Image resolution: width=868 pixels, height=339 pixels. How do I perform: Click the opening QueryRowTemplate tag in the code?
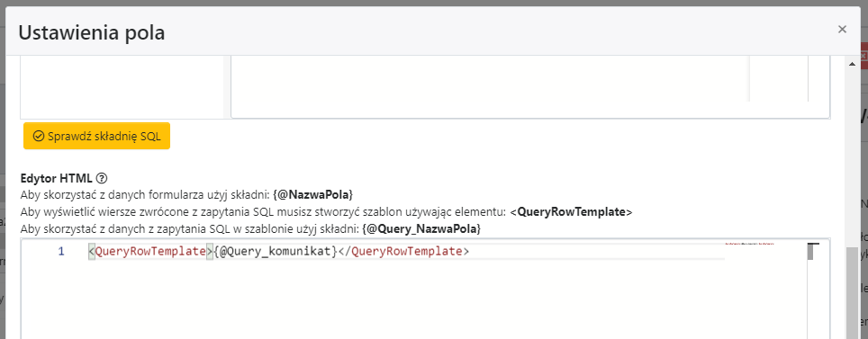coord(150,252)
